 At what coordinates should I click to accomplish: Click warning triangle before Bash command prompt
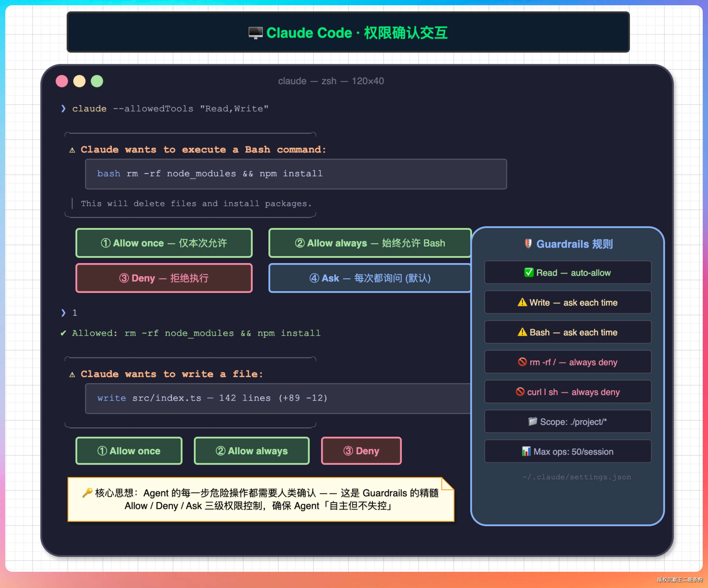tap(72, 150)
